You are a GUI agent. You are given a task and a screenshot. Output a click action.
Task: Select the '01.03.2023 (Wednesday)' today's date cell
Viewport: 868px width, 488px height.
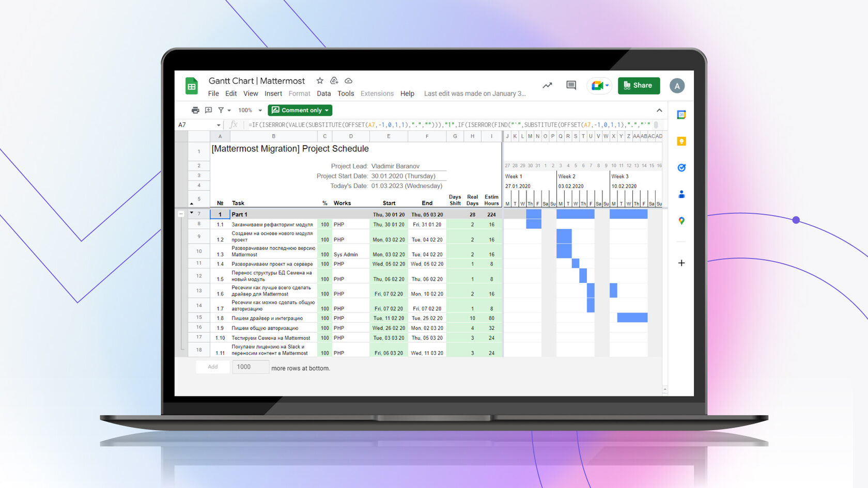[x=408, y=186]
